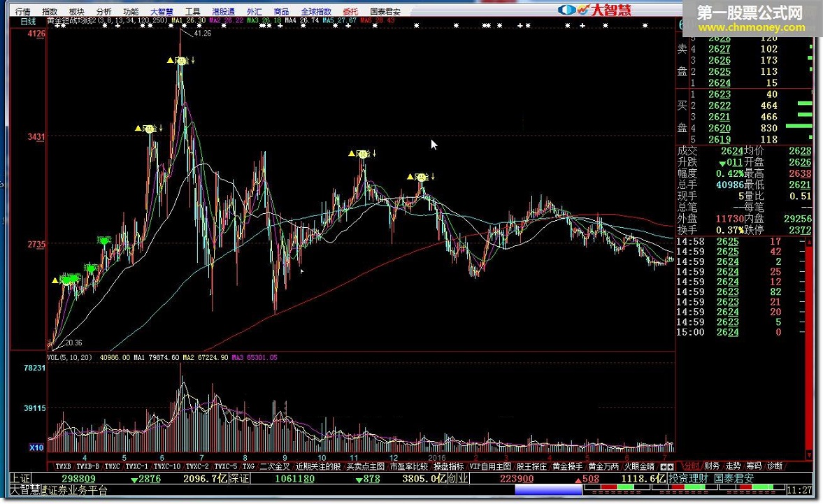This screenshot has width=823, height=504.
Task: Click the scrollbar down arrow at bottom right
Action: (x=809, y=456)
